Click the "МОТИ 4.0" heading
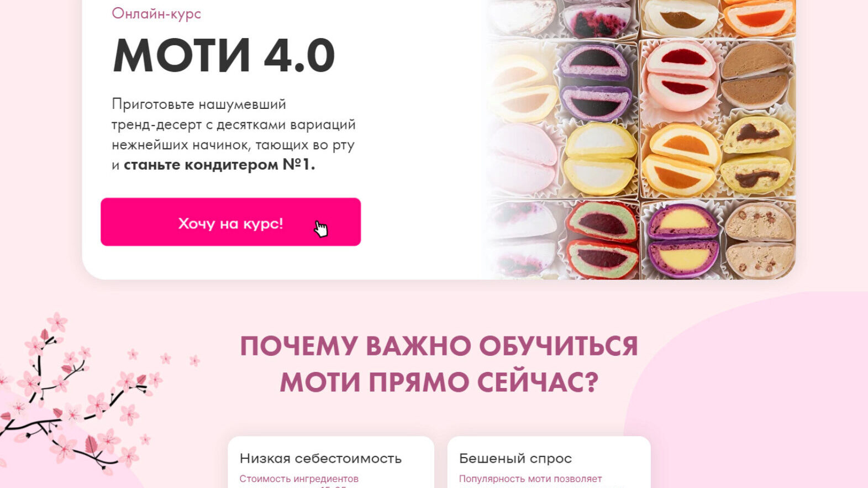This screenshot has width=868, height=488. point(224,55)
